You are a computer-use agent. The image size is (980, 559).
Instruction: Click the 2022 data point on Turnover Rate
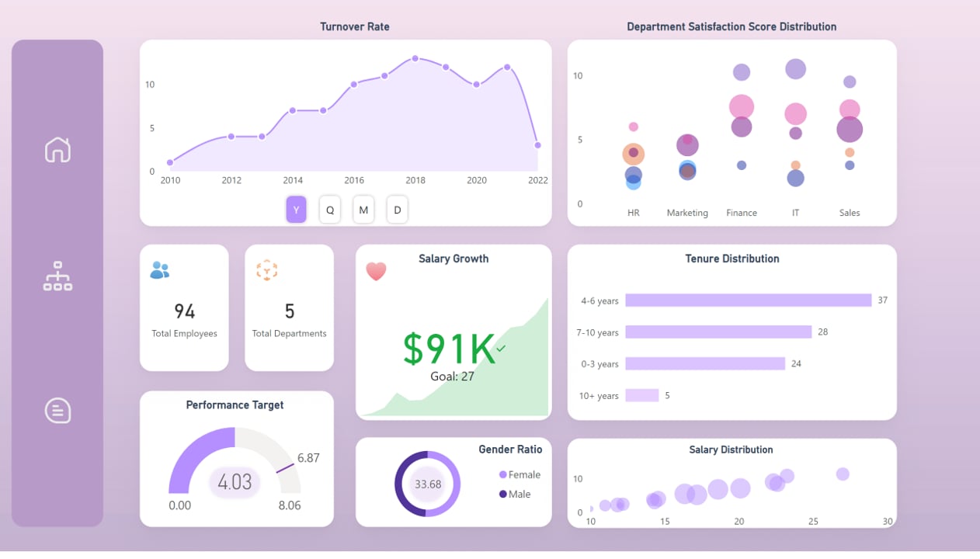point(537,145)
